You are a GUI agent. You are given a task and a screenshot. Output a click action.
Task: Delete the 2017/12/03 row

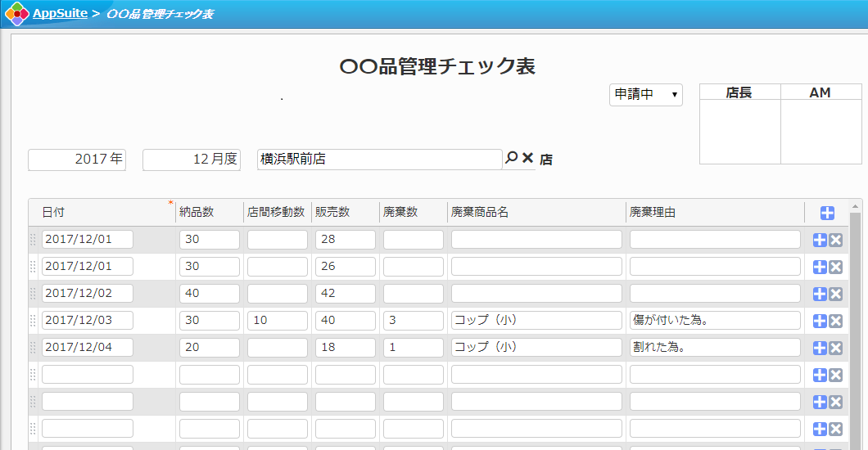click(x=836, y=321)
